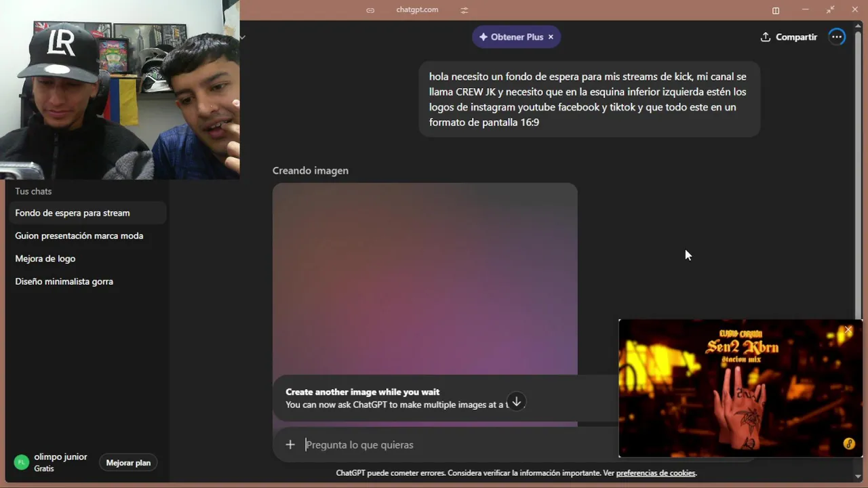Toggle the side panel icon in title bar
868x488 pixels.
tap(776, 10)
